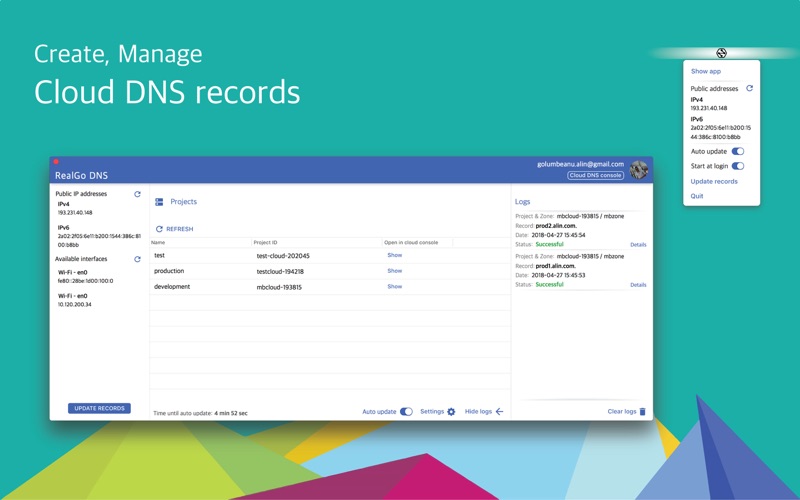Click log record prod2.alin.com.
Screen dimensions: 800x500
point(556,226)
